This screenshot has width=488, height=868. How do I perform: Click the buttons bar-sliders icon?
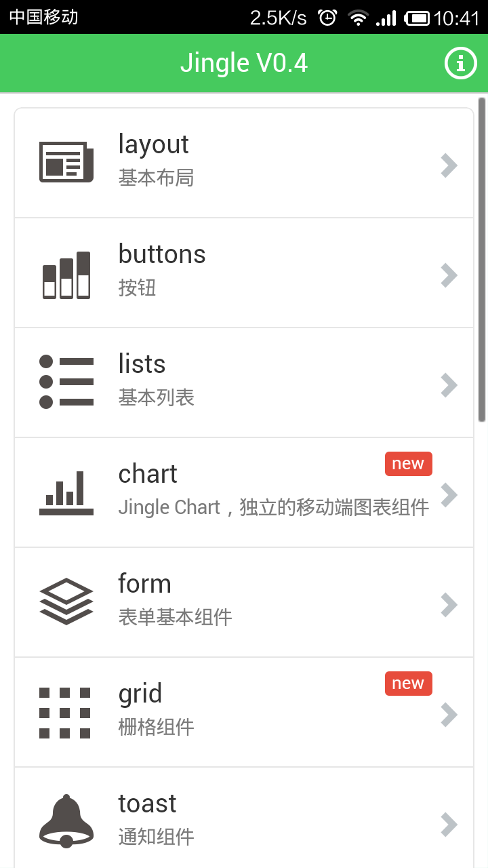pyautogui.click(x=66, y=275)
